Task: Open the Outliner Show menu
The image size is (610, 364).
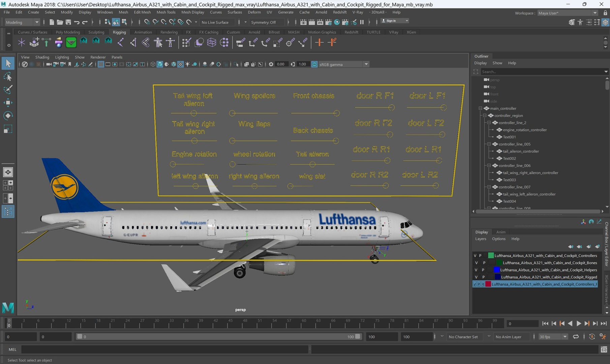Action: 497,63
